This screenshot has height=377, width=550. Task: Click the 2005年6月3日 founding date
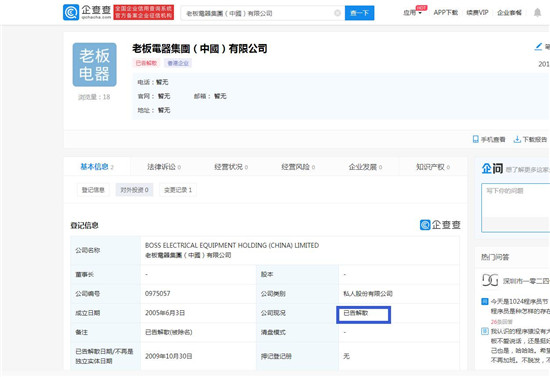point(165,313)
